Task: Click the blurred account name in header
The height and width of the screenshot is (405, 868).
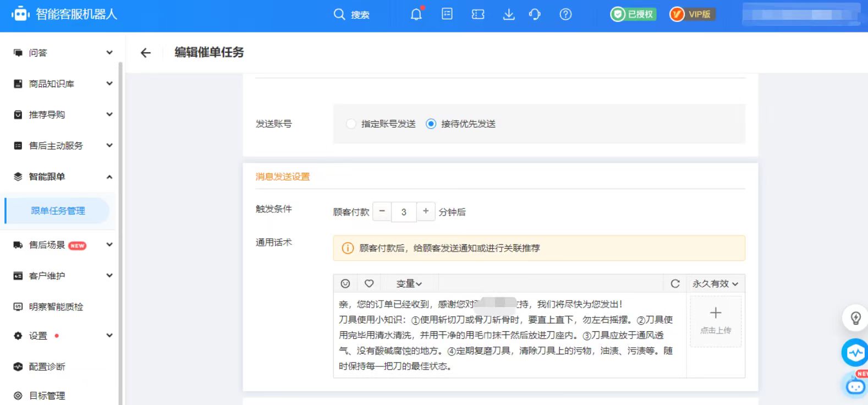Action: 801,14
